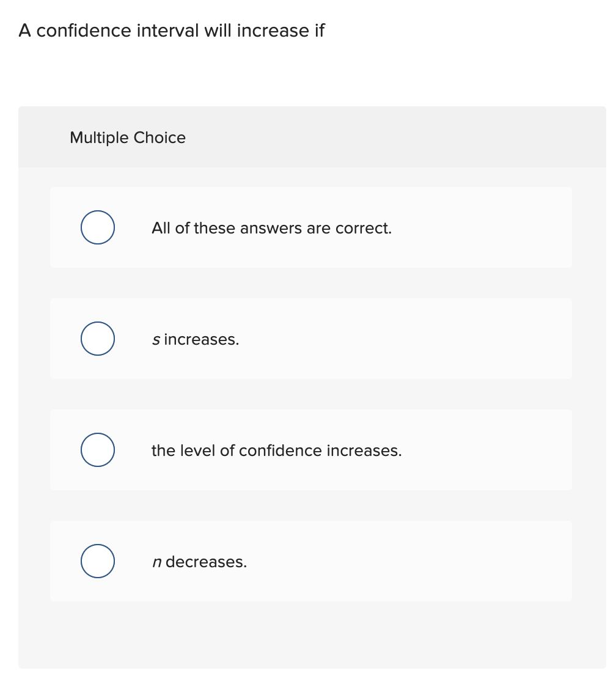Click the answer text 's increases.'
Screen dimensions: 616x698
[194, 339]
